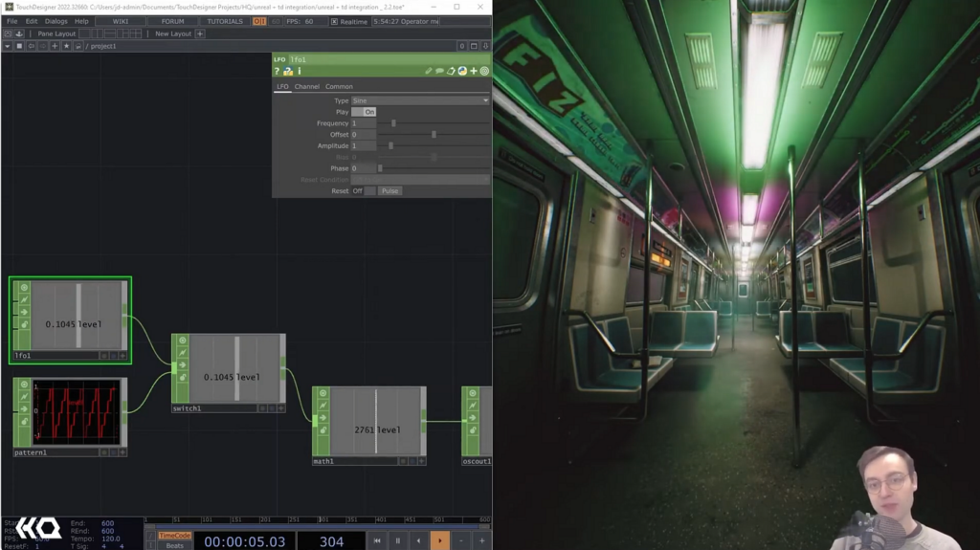Toggle bypass flag on lfo1 node

click(x=24, y=312)
